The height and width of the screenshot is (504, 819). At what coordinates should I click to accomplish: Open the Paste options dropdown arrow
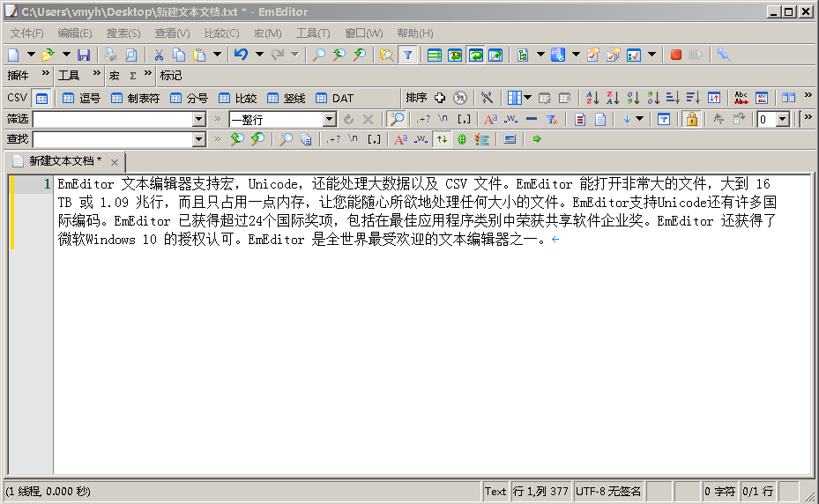217,55
